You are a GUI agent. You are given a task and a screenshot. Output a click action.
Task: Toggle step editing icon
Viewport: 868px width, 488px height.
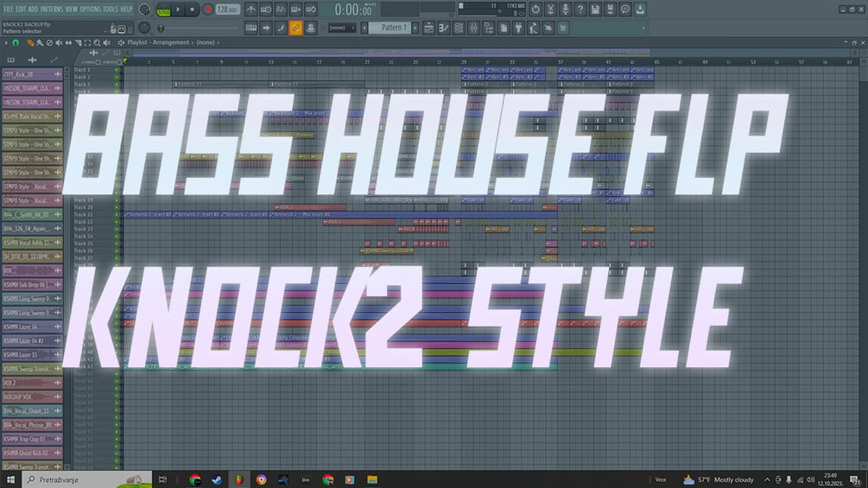click(x=281, y=28)
